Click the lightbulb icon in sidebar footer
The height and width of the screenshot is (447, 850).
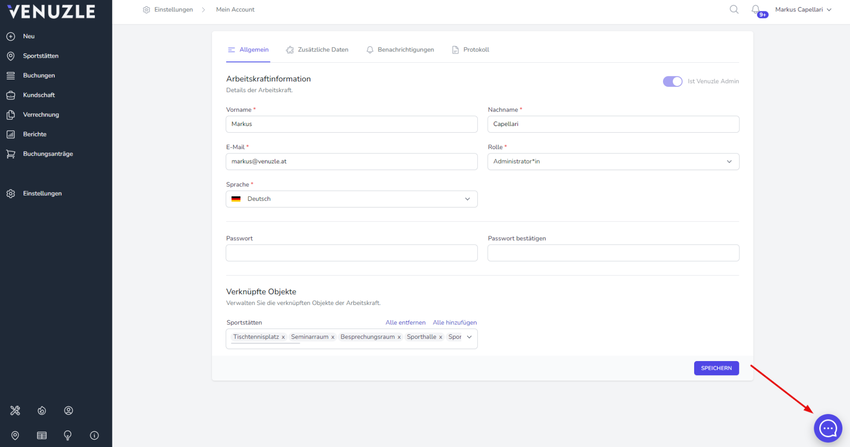tap(68, 435)
